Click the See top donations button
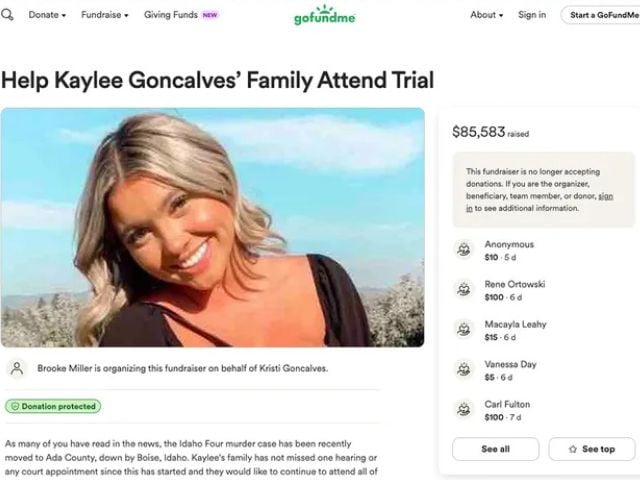Viewport: 640px width, 480px height. (x=592, y=449)
